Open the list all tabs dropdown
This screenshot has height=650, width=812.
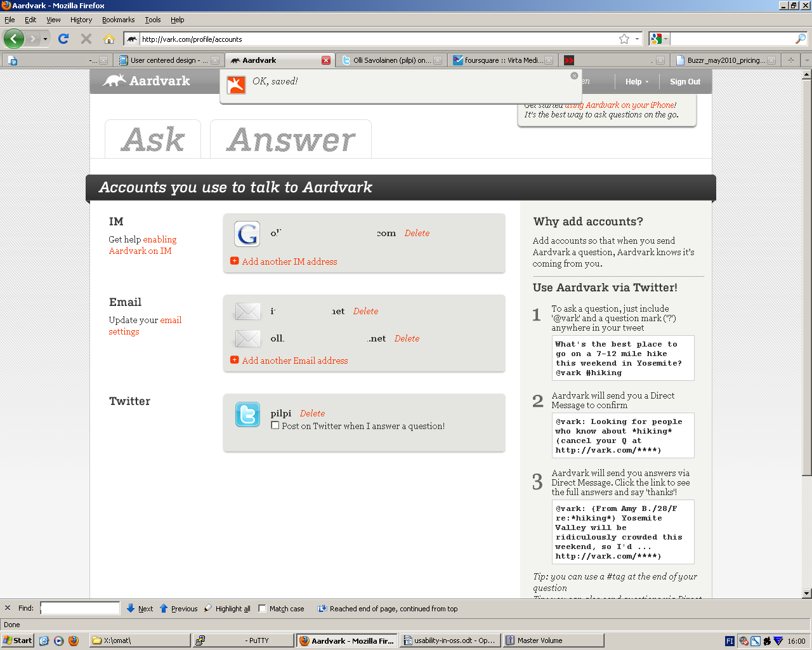pos(806,60)
